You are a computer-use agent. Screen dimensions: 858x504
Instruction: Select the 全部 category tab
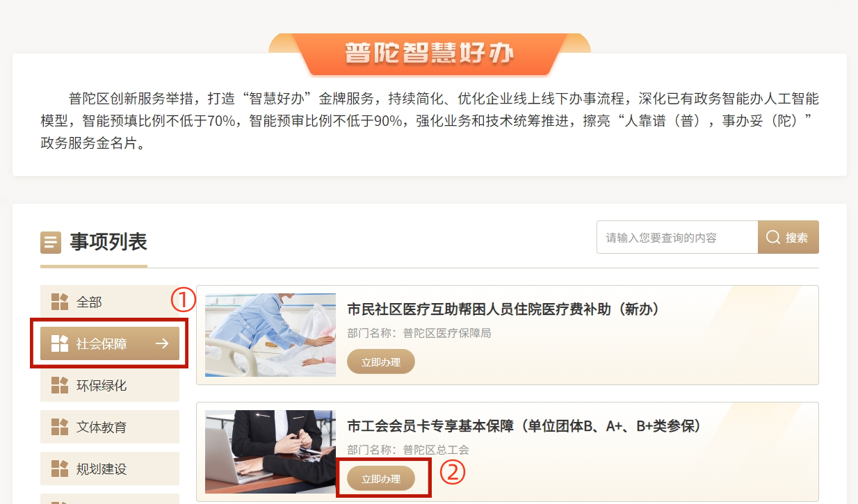pos(110,302)
